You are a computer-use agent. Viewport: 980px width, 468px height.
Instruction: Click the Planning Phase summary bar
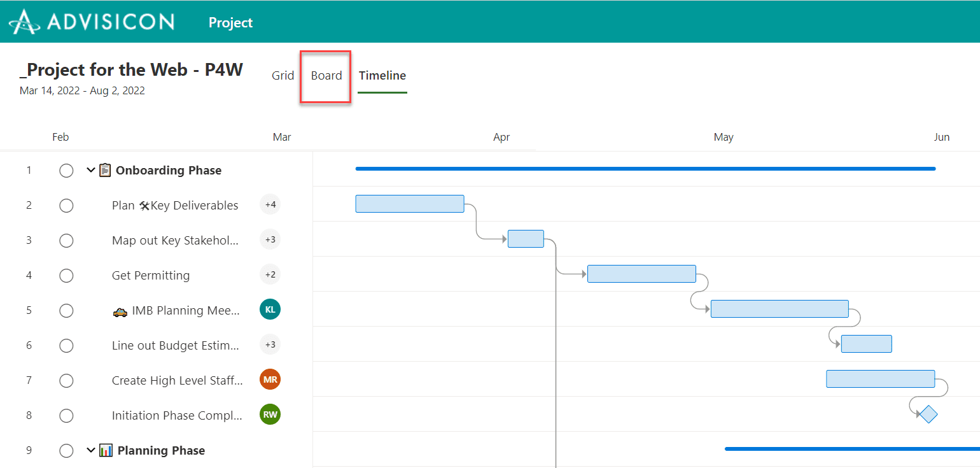point(852,449)
